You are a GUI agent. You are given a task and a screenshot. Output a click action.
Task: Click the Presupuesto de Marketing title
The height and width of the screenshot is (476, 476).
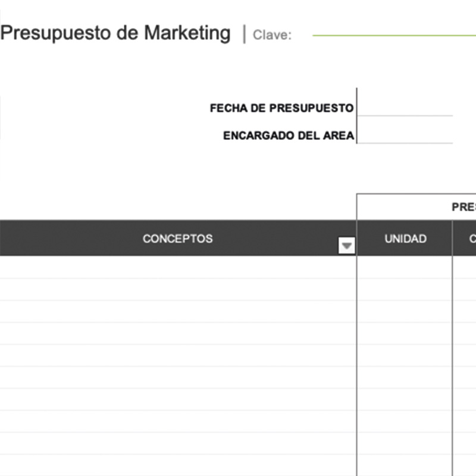[115, 33]
